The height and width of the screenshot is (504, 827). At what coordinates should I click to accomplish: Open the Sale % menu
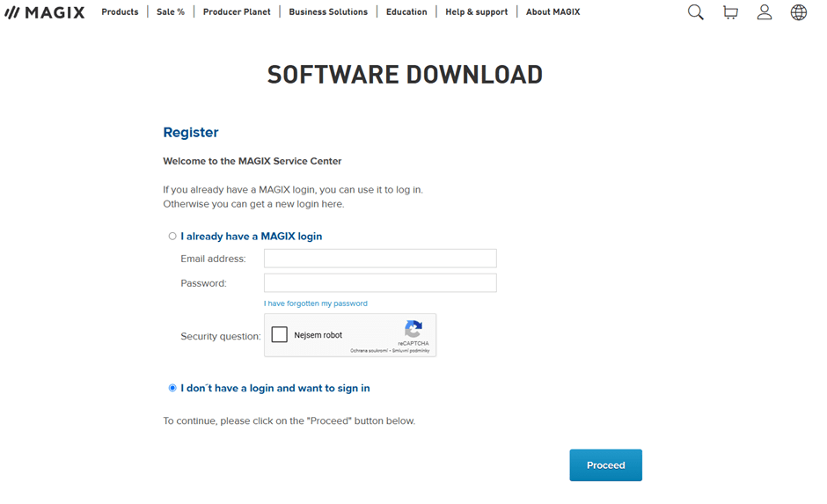point(171,12)
